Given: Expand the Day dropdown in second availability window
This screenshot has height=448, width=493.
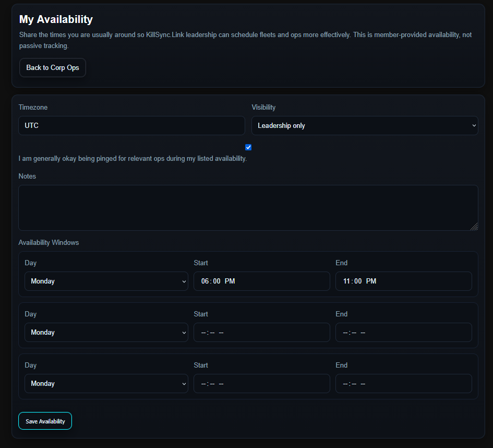Looking at the screenshot, I should pos(106,333).
